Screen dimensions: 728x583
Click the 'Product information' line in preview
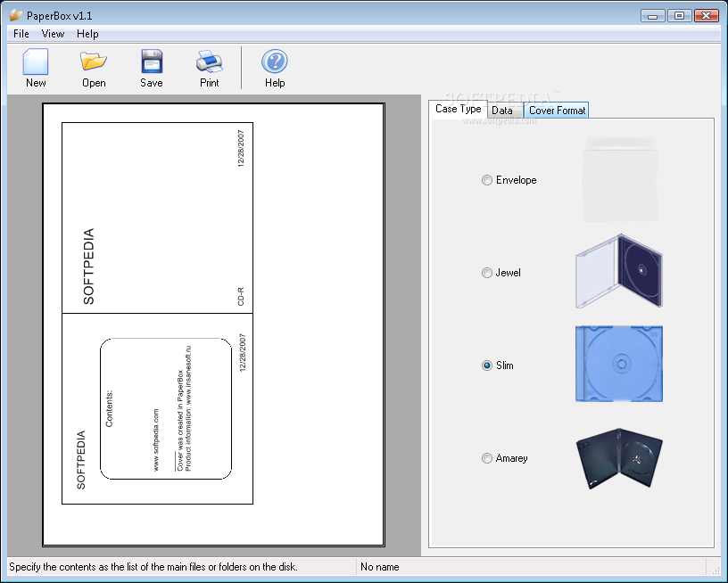tap(188, 408)
